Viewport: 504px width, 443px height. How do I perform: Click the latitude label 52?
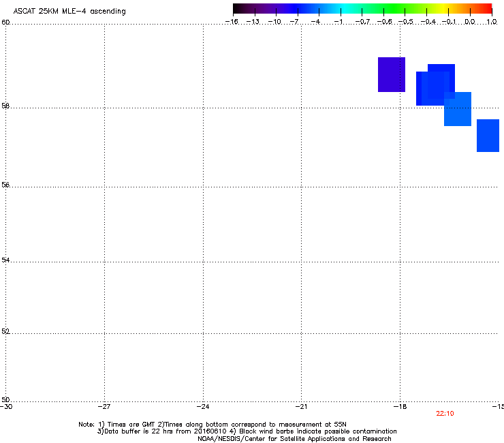point(5,331)
